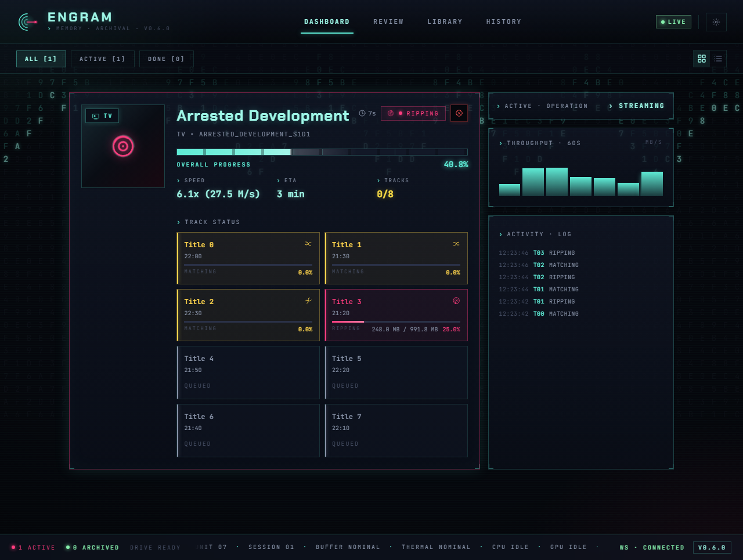Collapse the Throughput 60s chart

click(x=540, y=143)
